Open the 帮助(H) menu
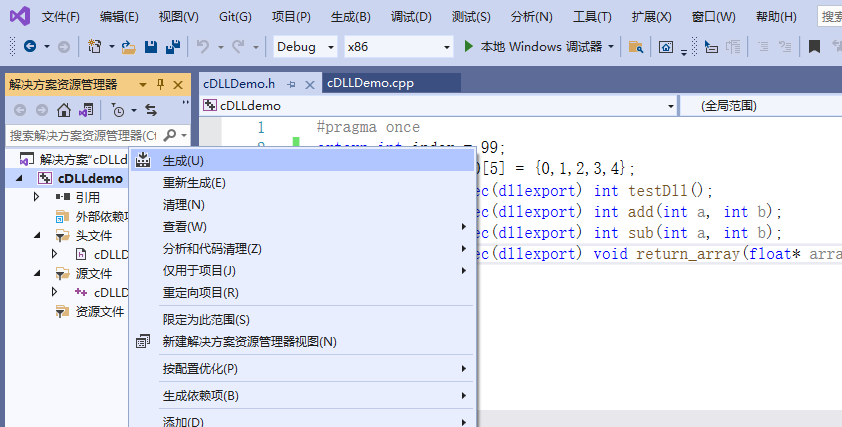This screenshot has width=842, height=427. (x=776, y=17)
